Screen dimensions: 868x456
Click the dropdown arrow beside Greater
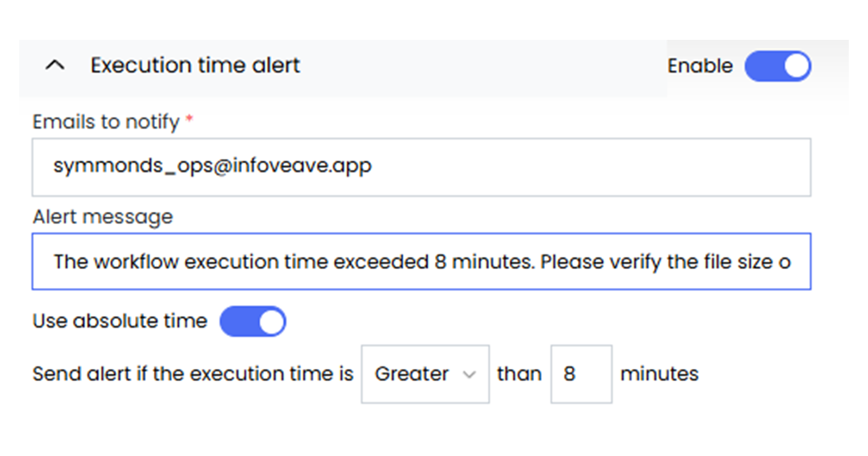coord(469,374)
